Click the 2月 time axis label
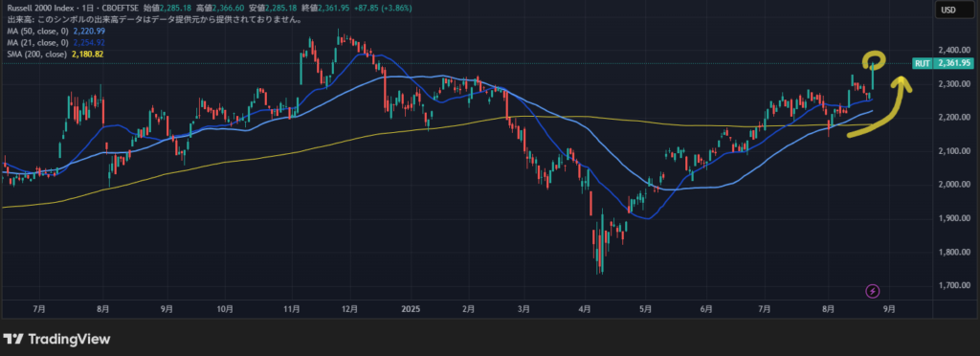This screenshot has height=356, width=980. pos(469,308)
